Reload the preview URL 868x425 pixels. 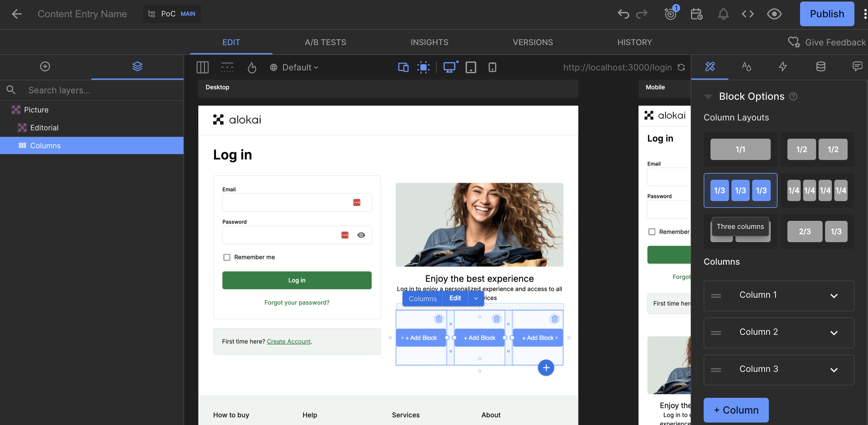point(681,67)
